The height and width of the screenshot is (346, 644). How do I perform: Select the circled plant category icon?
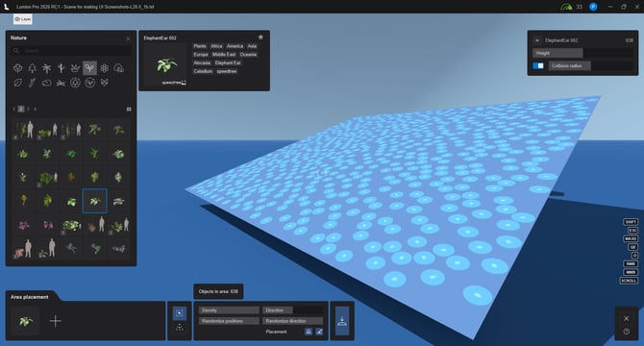90,83
